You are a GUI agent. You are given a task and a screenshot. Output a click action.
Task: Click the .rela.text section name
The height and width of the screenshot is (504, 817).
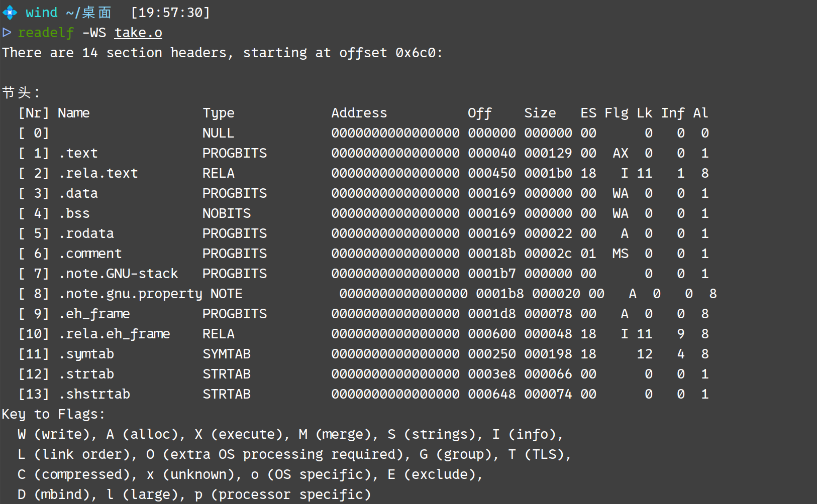coord(98,173)
